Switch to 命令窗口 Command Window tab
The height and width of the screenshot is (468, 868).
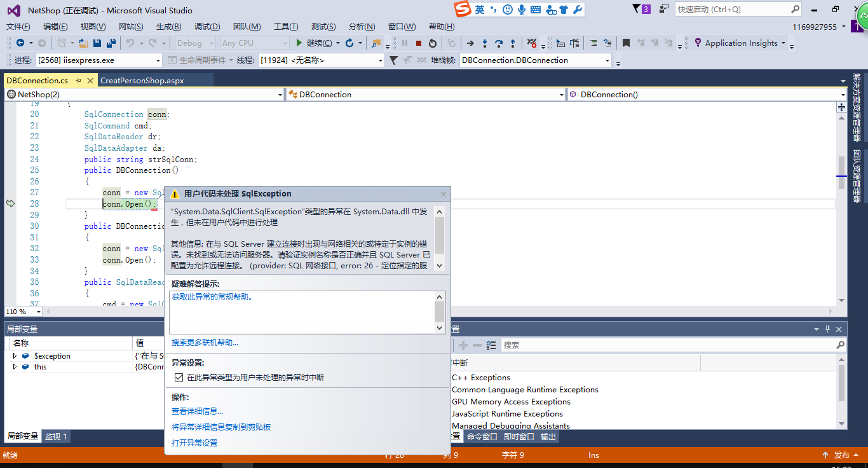482,437
